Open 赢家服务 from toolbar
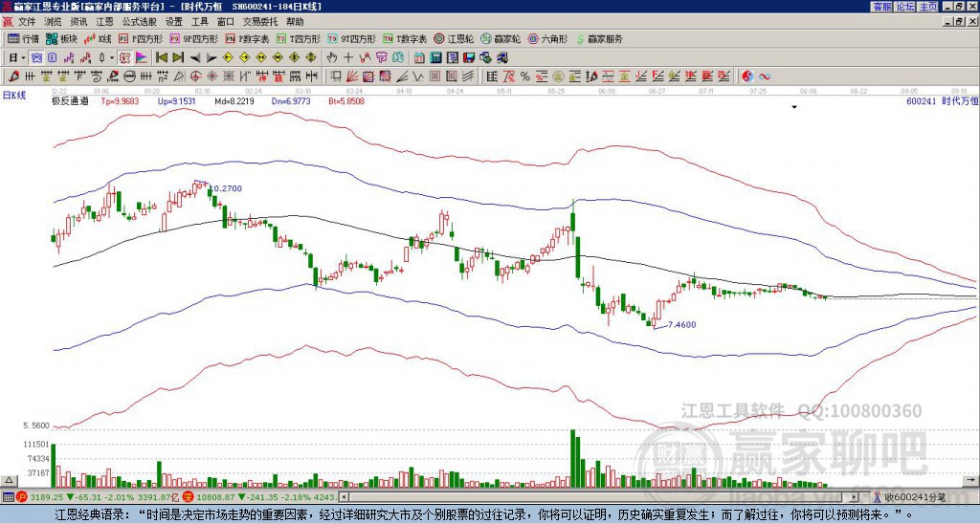This screenshot has width=980, height=524. coord(599,38)
